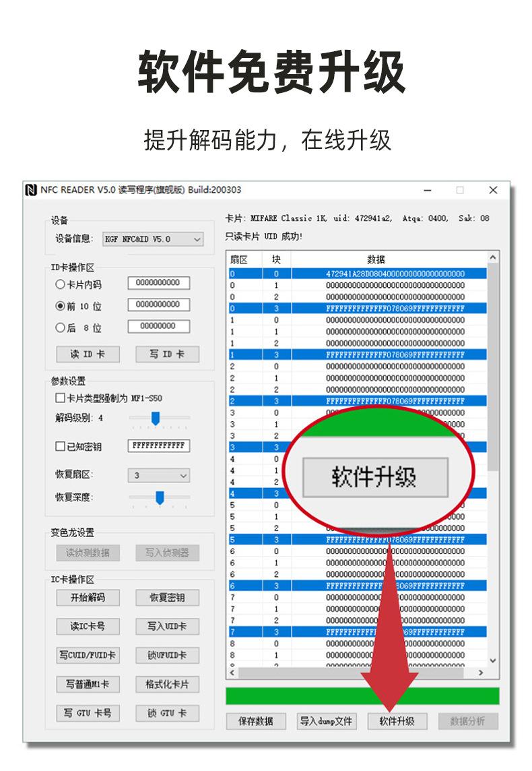The height and width of the screenshot is (771, 532).
Task: Select sector 0 block 1 data row
Action: click(x=358, y=285)
